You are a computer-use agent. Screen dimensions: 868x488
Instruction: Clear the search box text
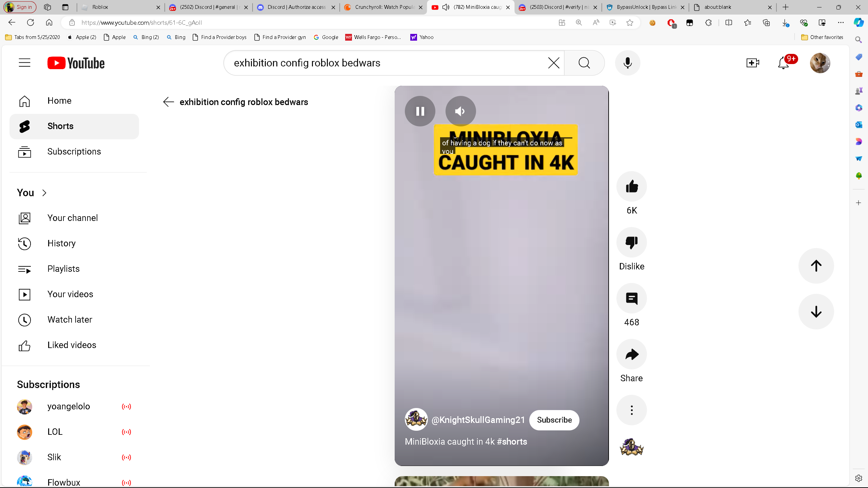coord(553,63)
